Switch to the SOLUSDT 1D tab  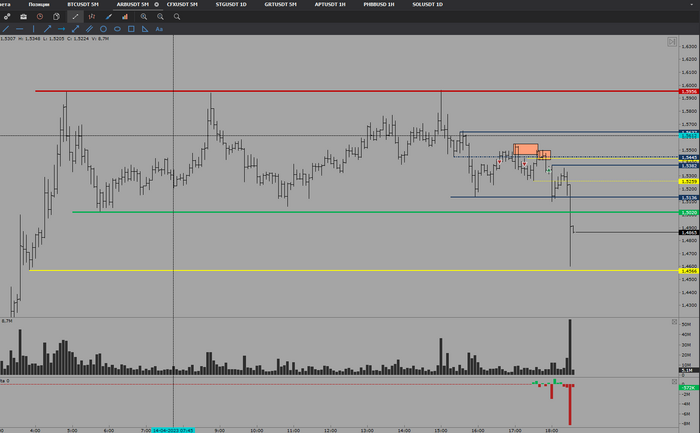coord(428,4)
